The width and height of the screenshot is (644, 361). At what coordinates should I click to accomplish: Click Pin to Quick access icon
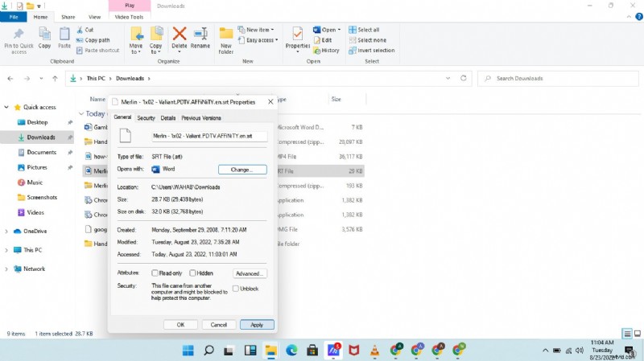pos(19,37)
